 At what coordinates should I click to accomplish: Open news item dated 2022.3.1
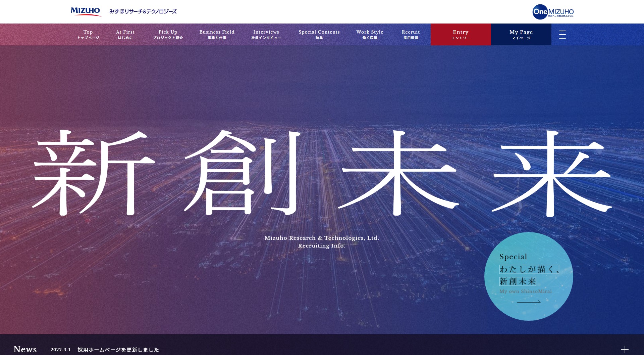coord(118,350)
